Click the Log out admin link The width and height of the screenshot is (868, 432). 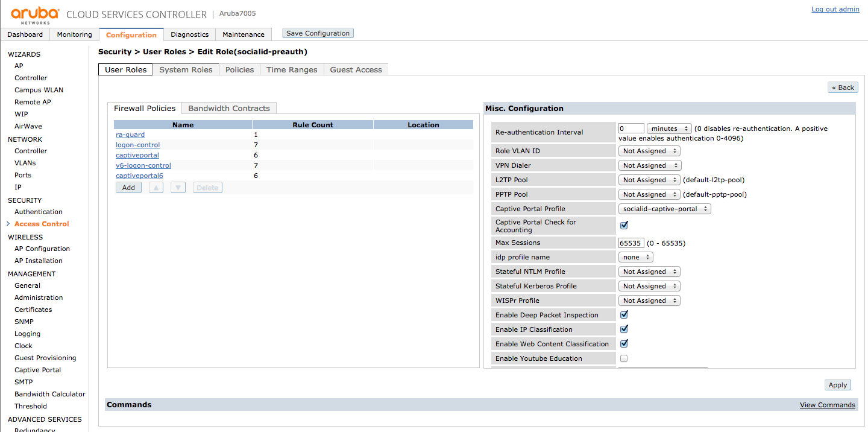(835, 9)
